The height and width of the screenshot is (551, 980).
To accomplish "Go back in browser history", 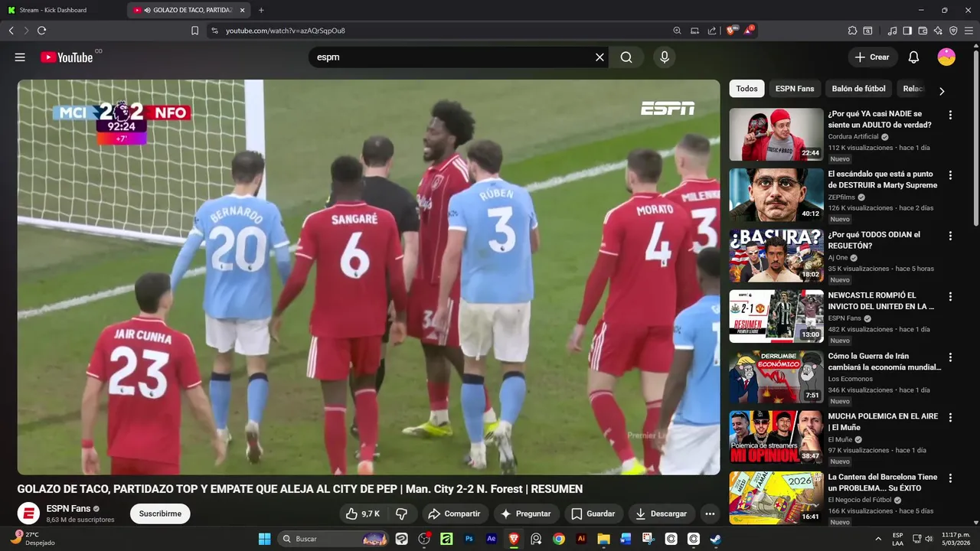I will (11, 31).
